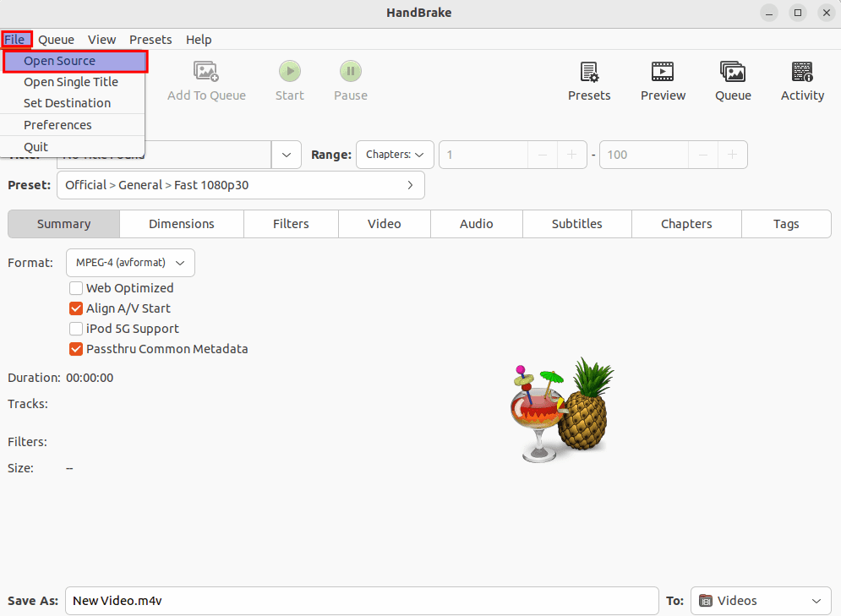Open the Presets menu in menu bar
The width and height of the screenshot is (841, 616).
tap(150, 40)
